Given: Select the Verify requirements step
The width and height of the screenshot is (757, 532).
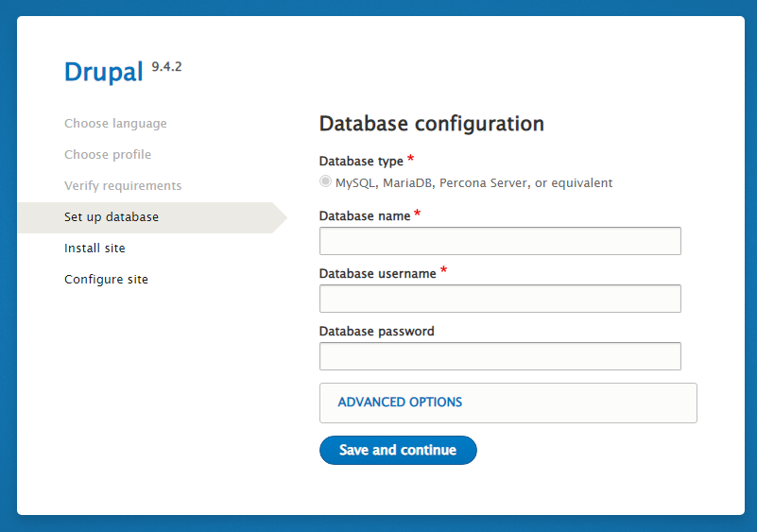Looking at the screenshot, I should click(x=123, y=186).
